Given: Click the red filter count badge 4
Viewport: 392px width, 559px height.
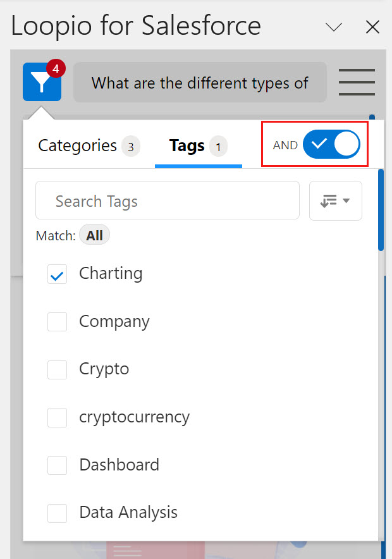Looking at the screenshot, I should point(56,68).
